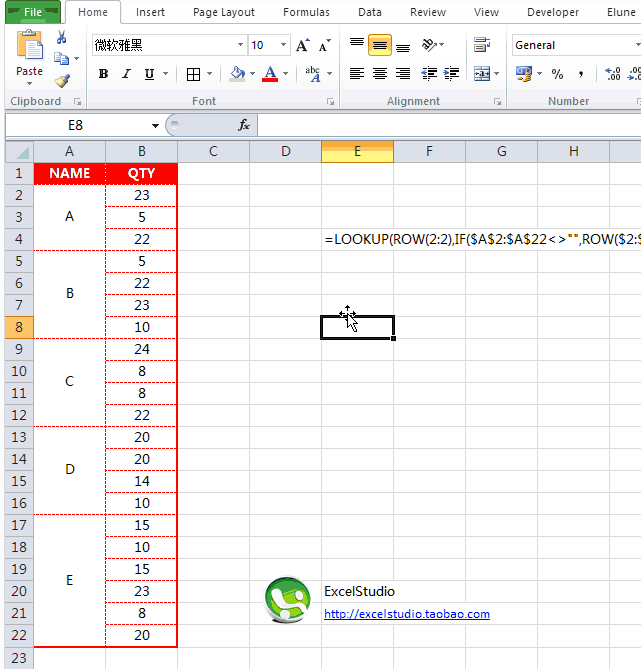Click the red Font Color swatch
641x669 pixels.
pos(269,74)
